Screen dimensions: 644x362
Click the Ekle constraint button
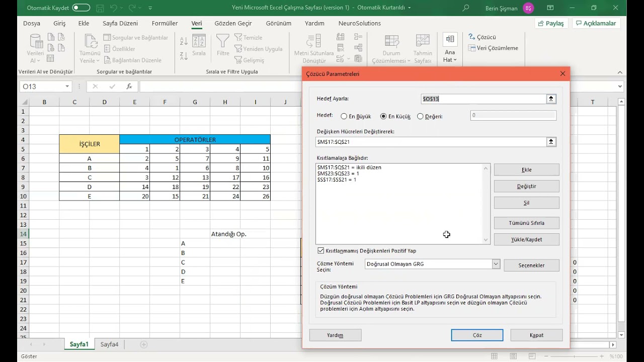click(x=526, y=170)
